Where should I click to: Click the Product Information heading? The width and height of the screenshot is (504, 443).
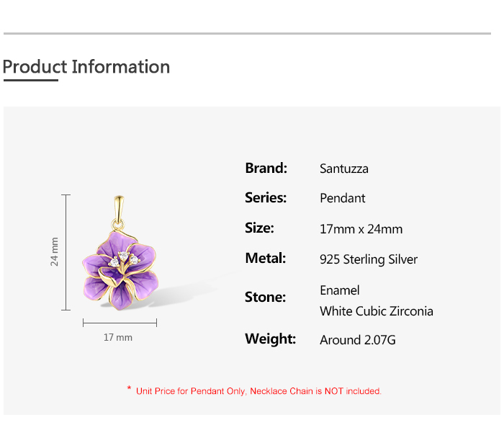coord(86,67)
